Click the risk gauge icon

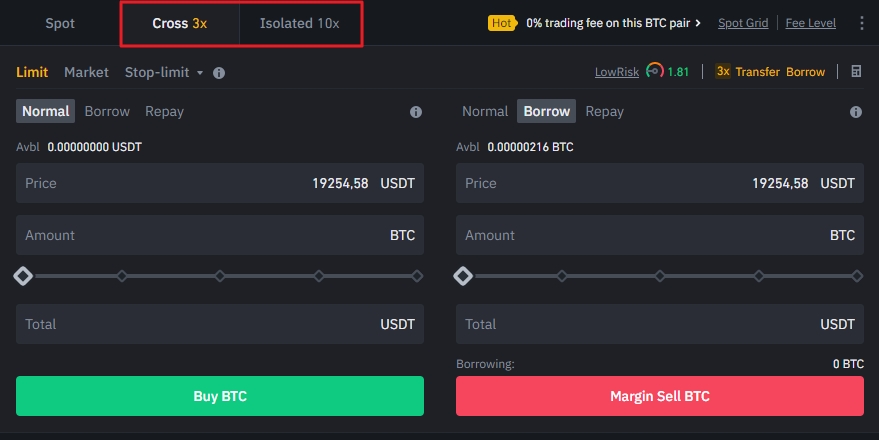coord(655,71)
